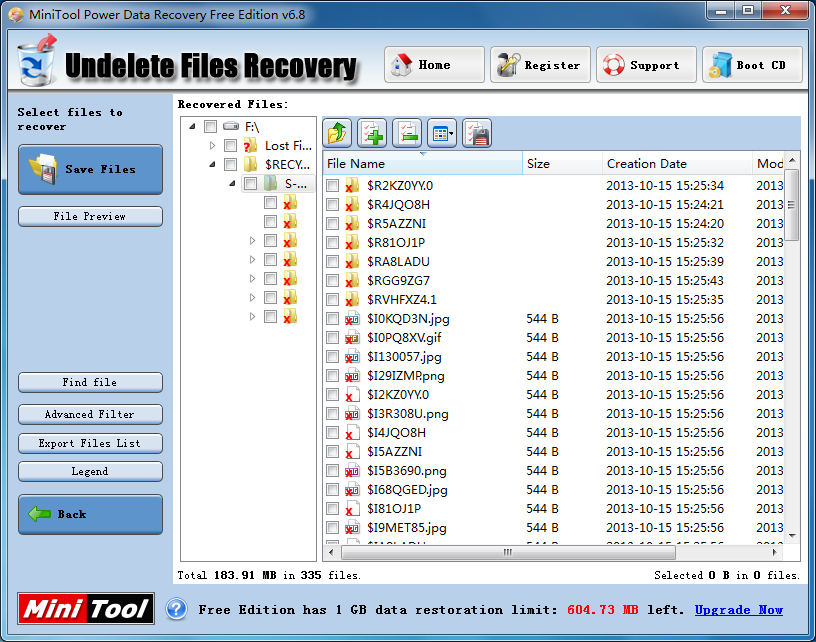Click the Find file button
This screenshot has height=642, width=816.
pos(91,382)
